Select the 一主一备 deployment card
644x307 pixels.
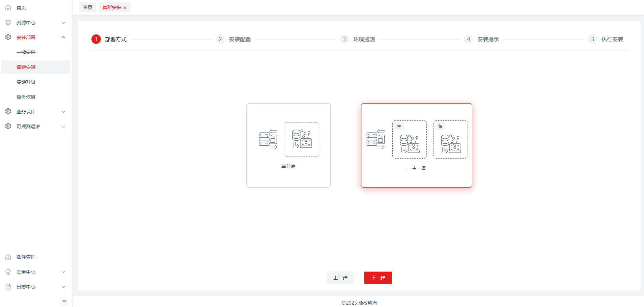416,145
